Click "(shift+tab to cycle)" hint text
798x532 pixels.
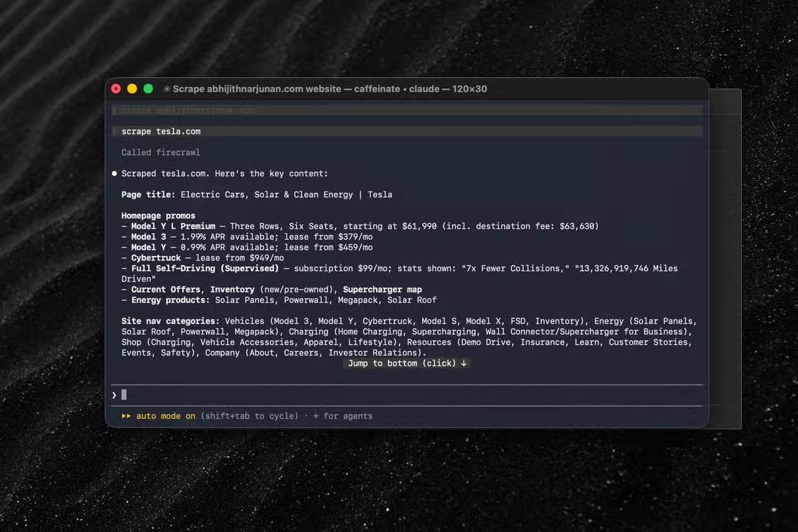click(x=250, y=416)
